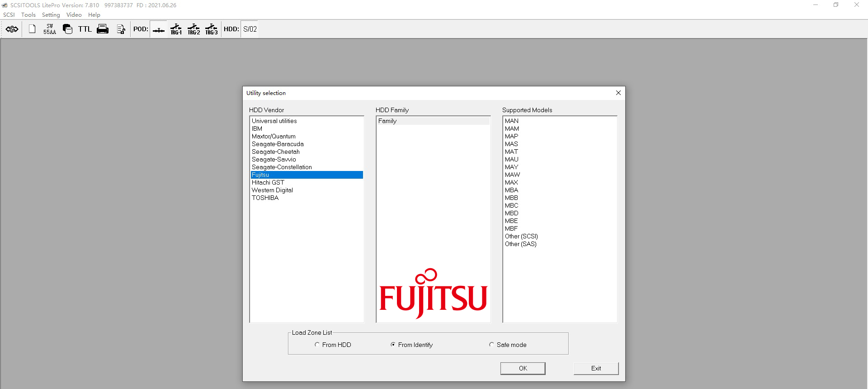Image resolution: width=868 pixels, height=389 pixels.
Task: Select MAW in Supported Models
Action: (560, 175)
